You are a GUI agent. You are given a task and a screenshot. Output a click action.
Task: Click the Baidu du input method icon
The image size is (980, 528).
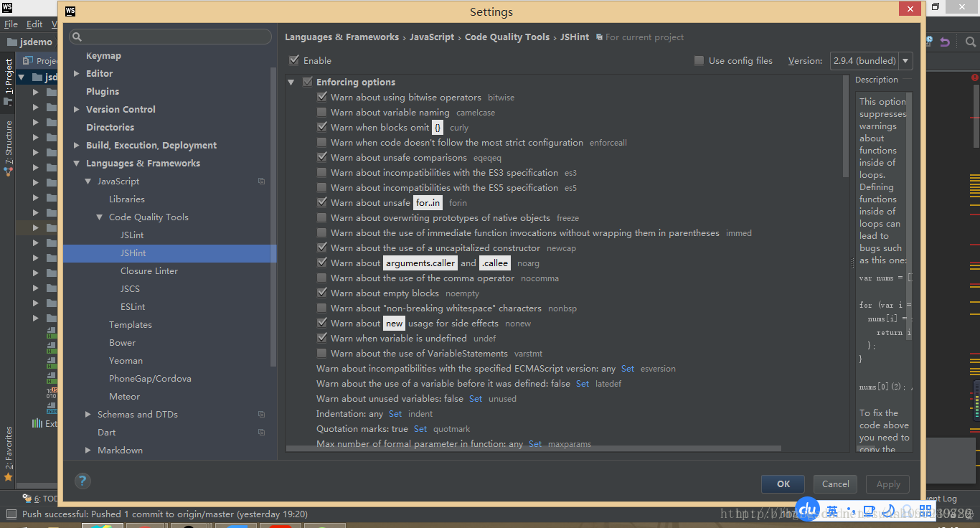point(807,510)
